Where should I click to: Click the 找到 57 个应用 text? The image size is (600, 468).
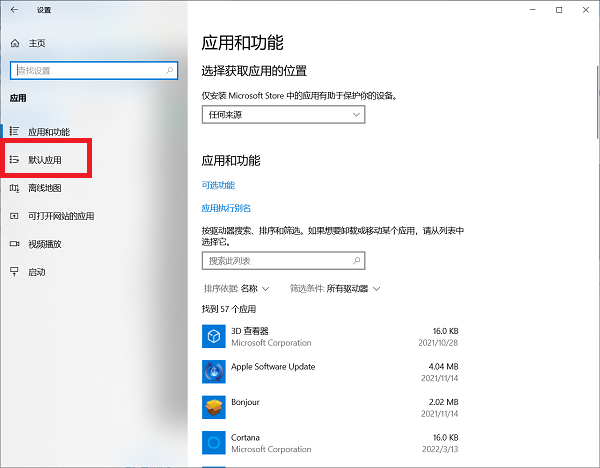tap(229, 309)
